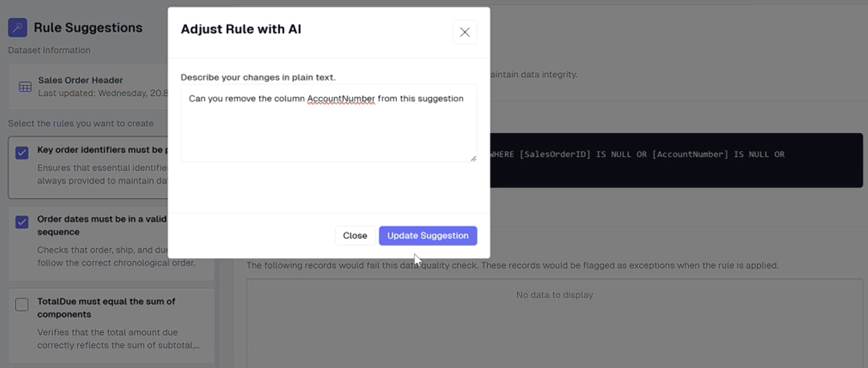The height and width of the screenshot is (368, 868).
Task: Dismiss the dialog with the X icon
Action: [465, 33]
